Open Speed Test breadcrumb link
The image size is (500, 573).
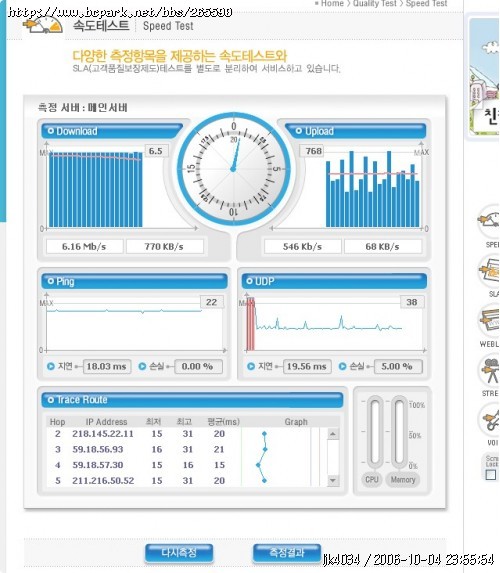coord(426,4)
